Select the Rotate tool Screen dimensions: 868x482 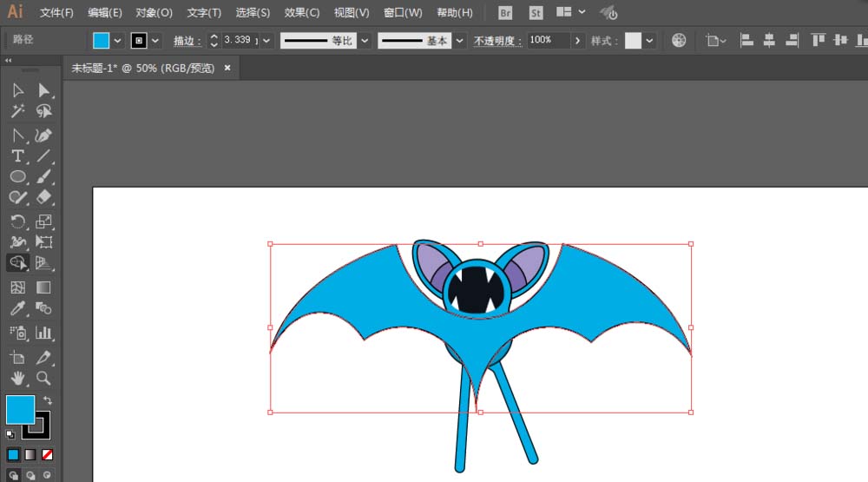pyautogui.click(x=17, y=221)
